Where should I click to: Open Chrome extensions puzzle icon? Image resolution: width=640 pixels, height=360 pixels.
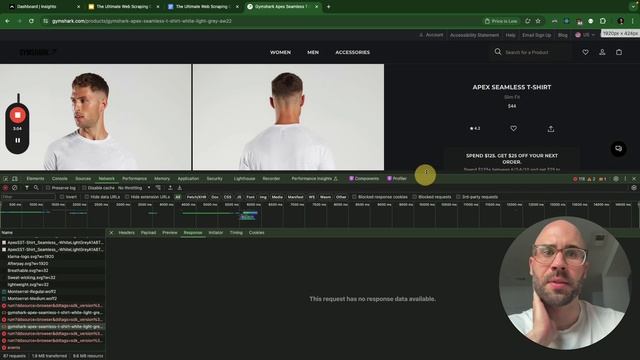(x=603, y=21)
